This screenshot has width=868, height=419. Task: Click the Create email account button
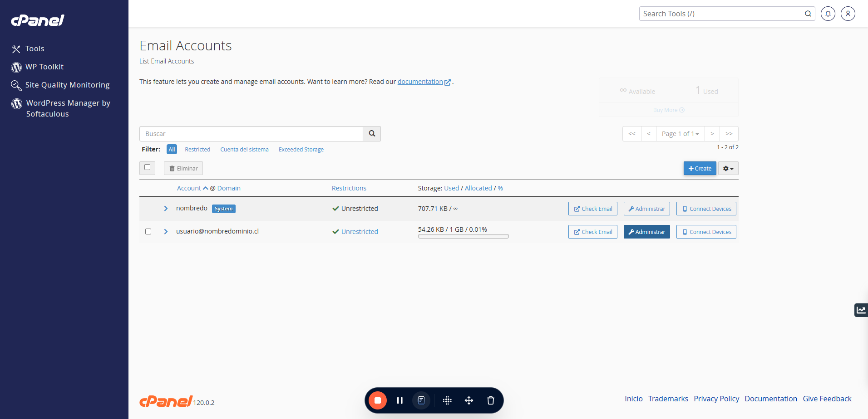(x=700, y=169)
